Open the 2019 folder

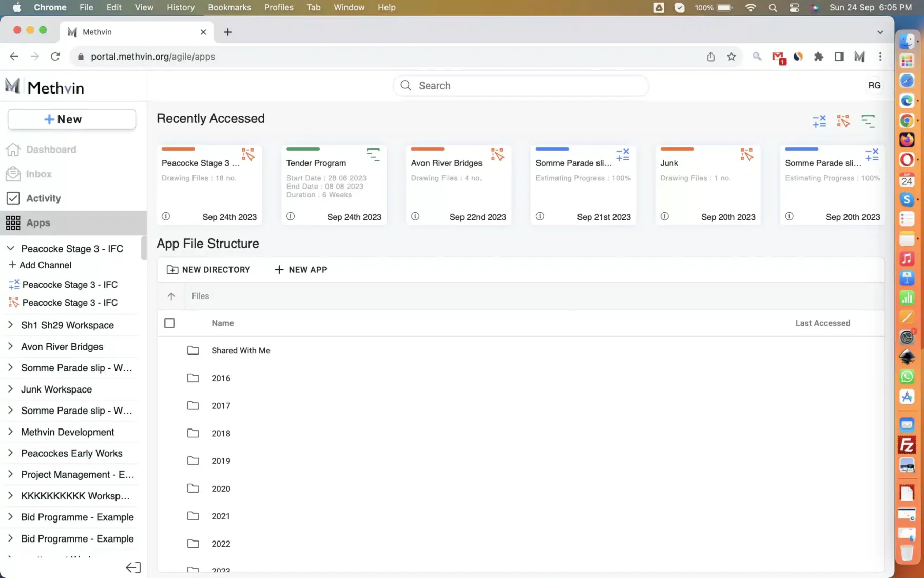point(221,461)
